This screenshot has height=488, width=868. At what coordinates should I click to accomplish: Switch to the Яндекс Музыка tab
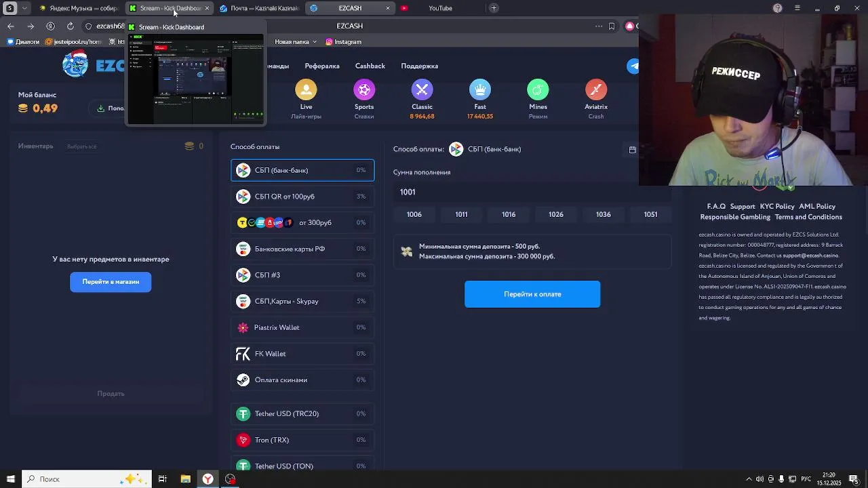click(x=78, y=8)
